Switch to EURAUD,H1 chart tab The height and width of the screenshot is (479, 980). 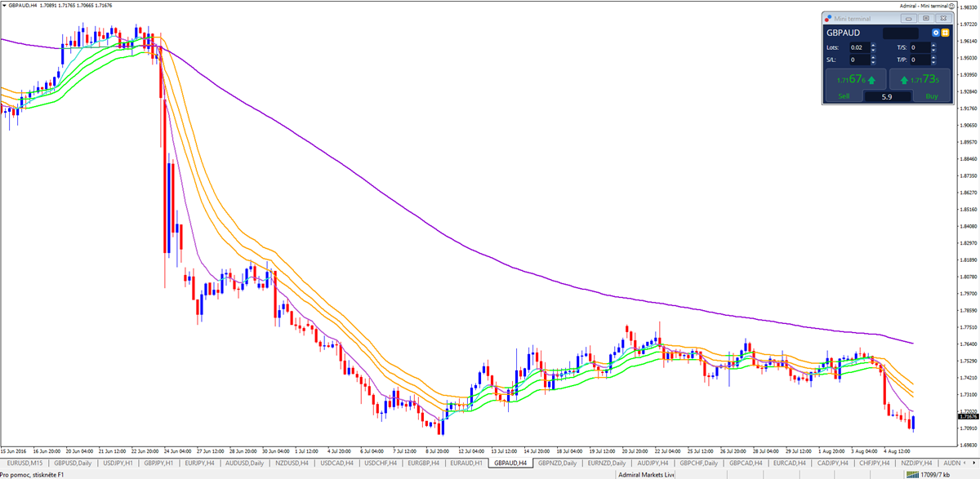[467, 463]
